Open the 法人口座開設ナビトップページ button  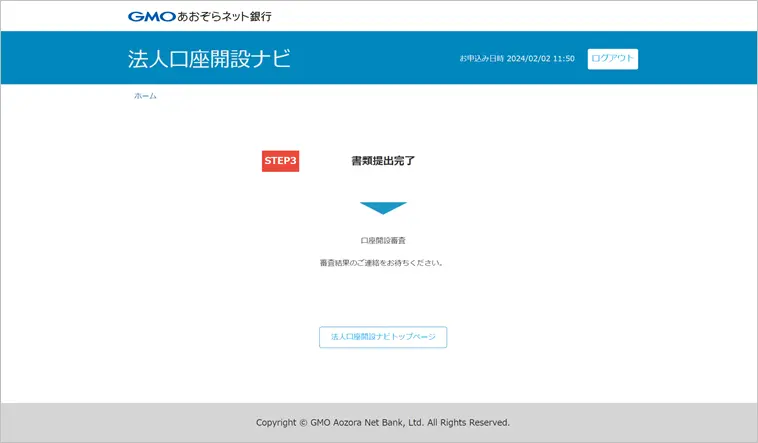click(x=383, y=337)
